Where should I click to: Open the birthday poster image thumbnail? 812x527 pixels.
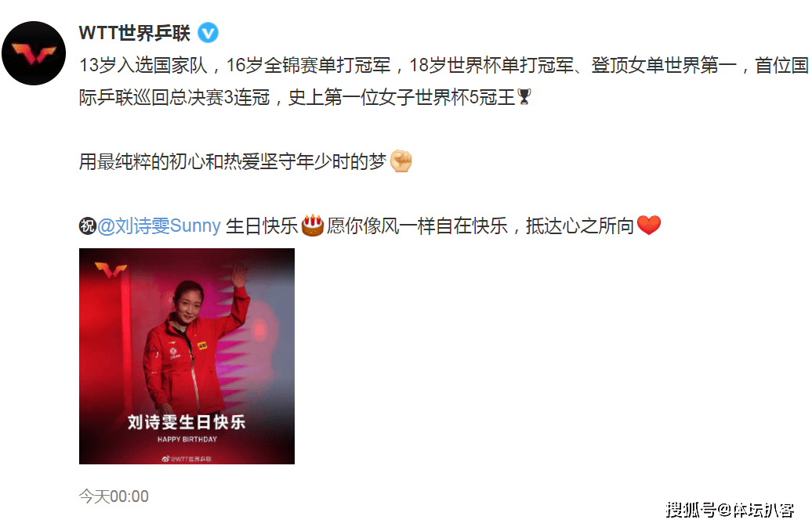(x=187, y=356)
